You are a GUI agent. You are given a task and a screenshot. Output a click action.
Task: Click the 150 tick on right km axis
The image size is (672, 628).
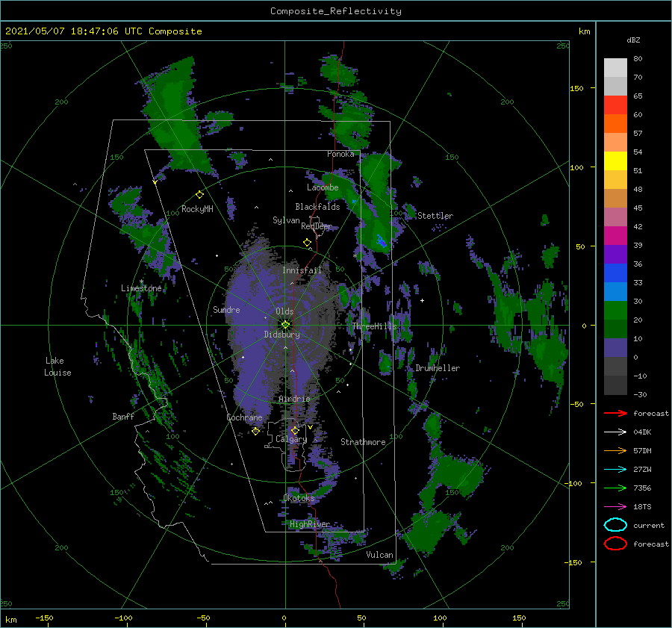(576, 88)
